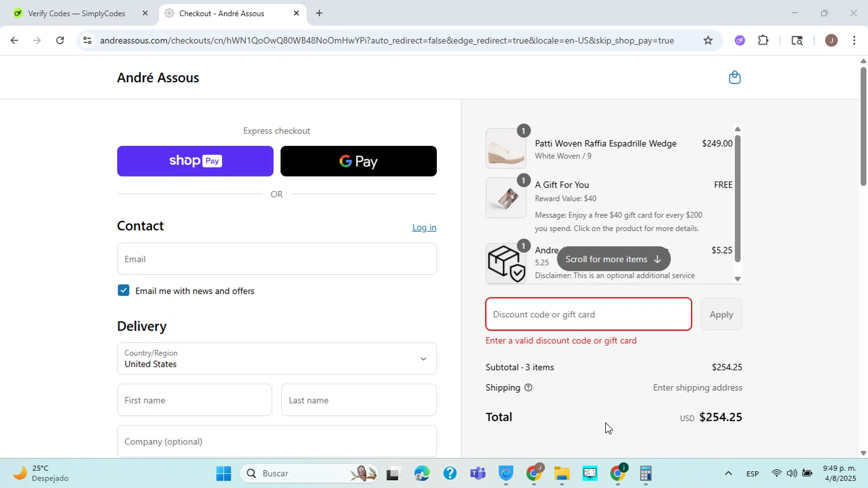The height and width of the screenshot is (488, 868).
Task: Click the order summary list scrollbar thumb
Action: coord(737,199)
